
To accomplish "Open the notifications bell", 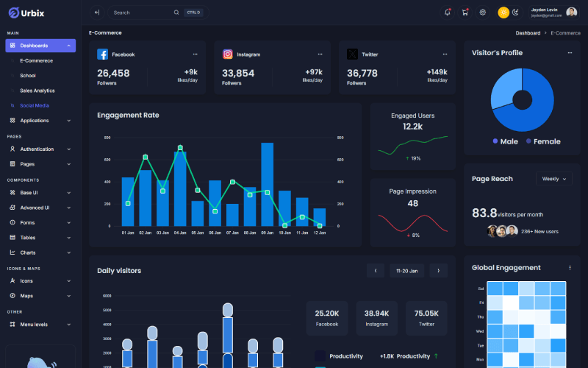I will (448, 13).
